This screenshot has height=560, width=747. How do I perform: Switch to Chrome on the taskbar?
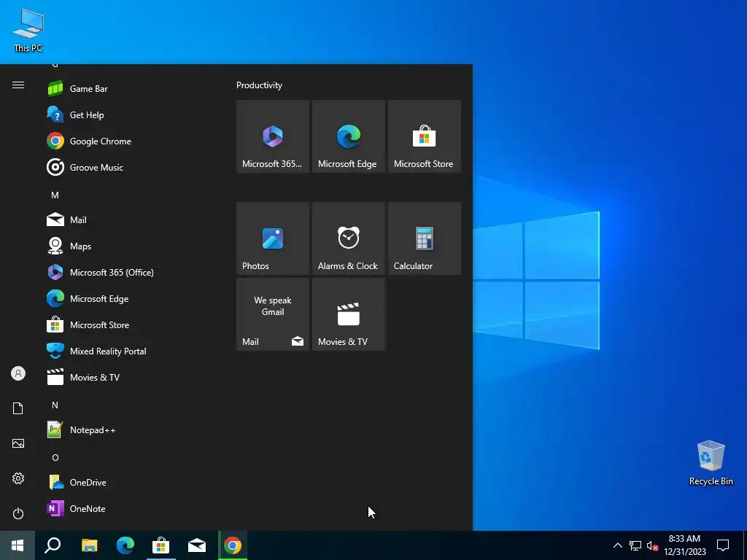pyautogui.click(x=233, y=545)
